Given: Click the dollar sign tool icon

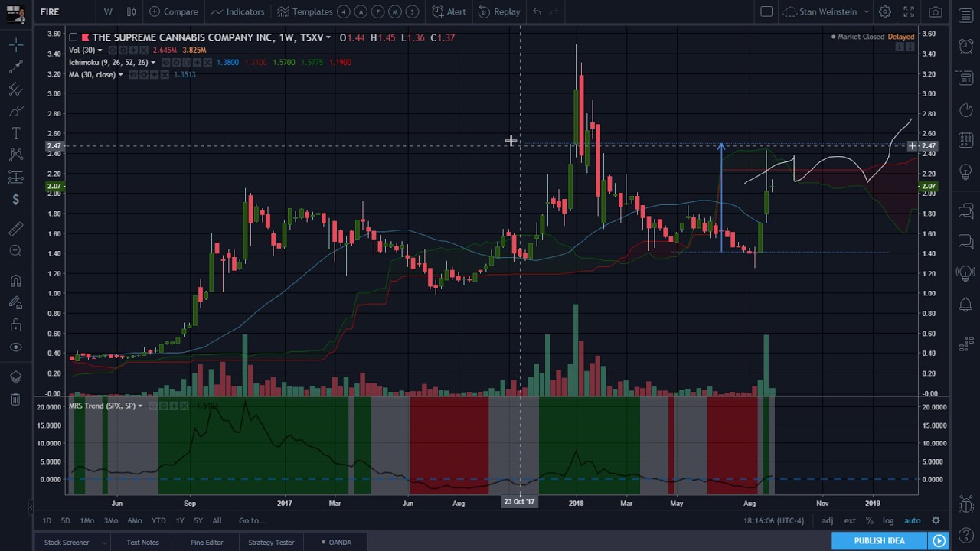Looking at the screenshot, I should pyautogui.click(x=15, y=200).
